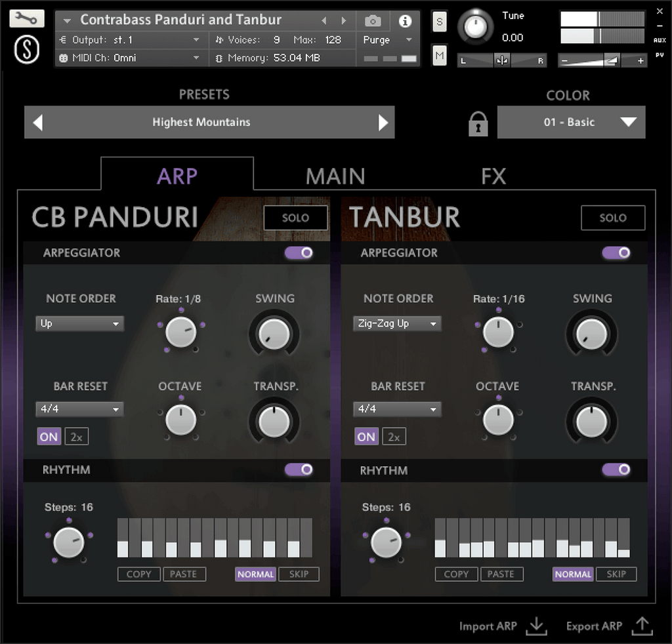This screenshot has width=672, height=644.
Task: Enable 2x under CB Panduri bar reset
Action: tap(77, 437)
